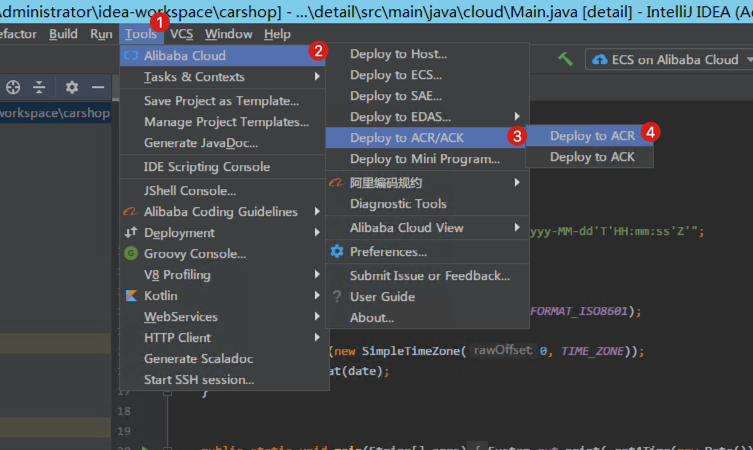This screenshot has height=450, width=753.
Task: Click the Groovy Console green icon
Action: (x=131, y=253)
